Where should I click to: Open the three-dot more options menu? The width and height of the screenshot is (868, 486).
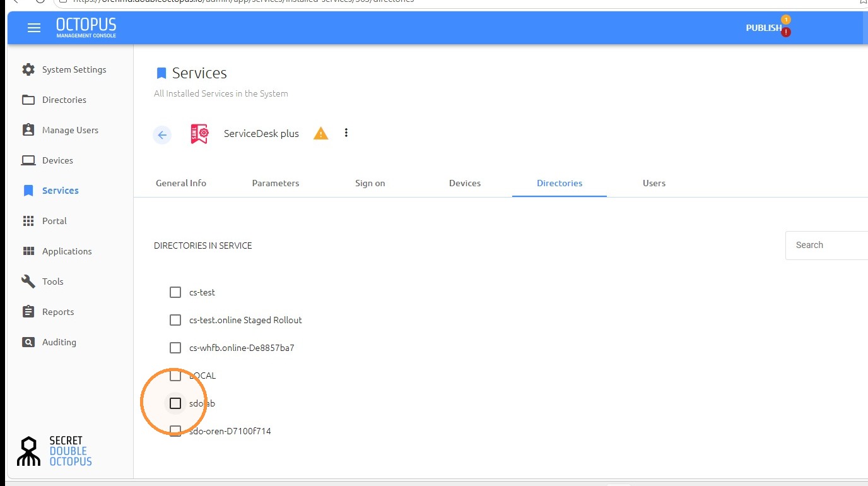346,133
